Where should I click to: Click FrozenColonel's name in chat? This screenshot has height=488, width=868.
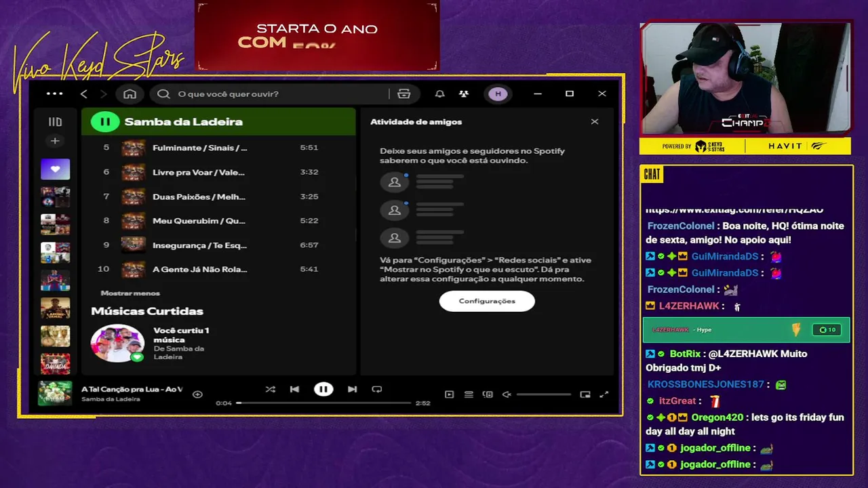coord(681,226)
